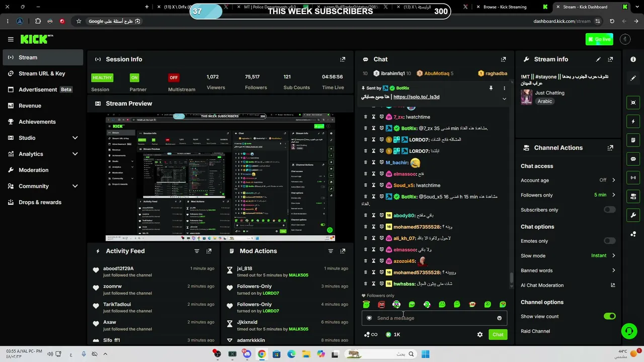The image size is (644, 362).
Task: Toggle the Subscribers only switch
Action: click(x=609, y=210)
